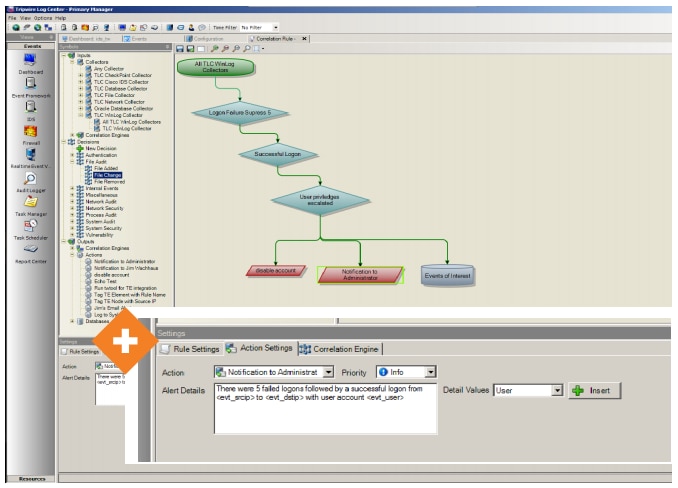Click the user person icon in main toolbar
This screenshot has width=678, height=488.
[191, 27]
